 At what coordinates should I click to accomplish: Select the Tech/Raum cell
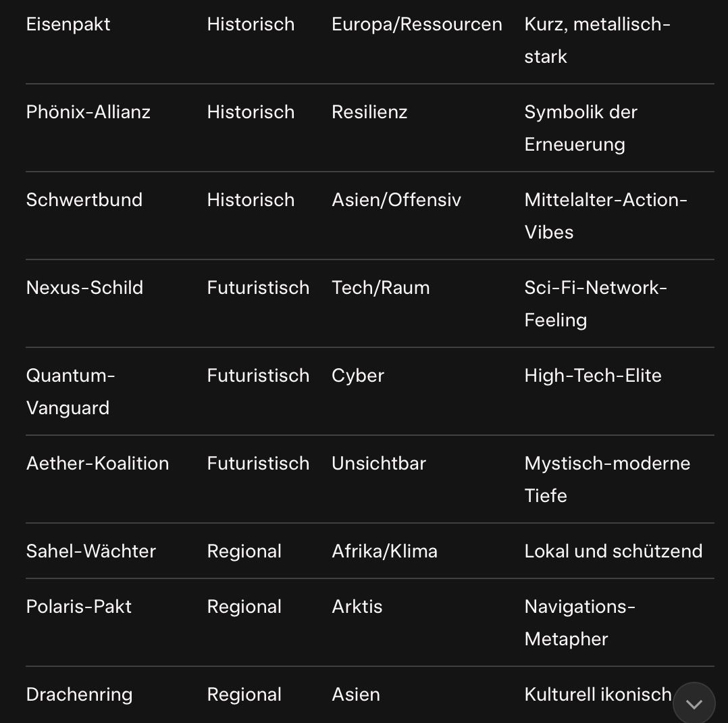pyautogui.click(x=381, y=288)
